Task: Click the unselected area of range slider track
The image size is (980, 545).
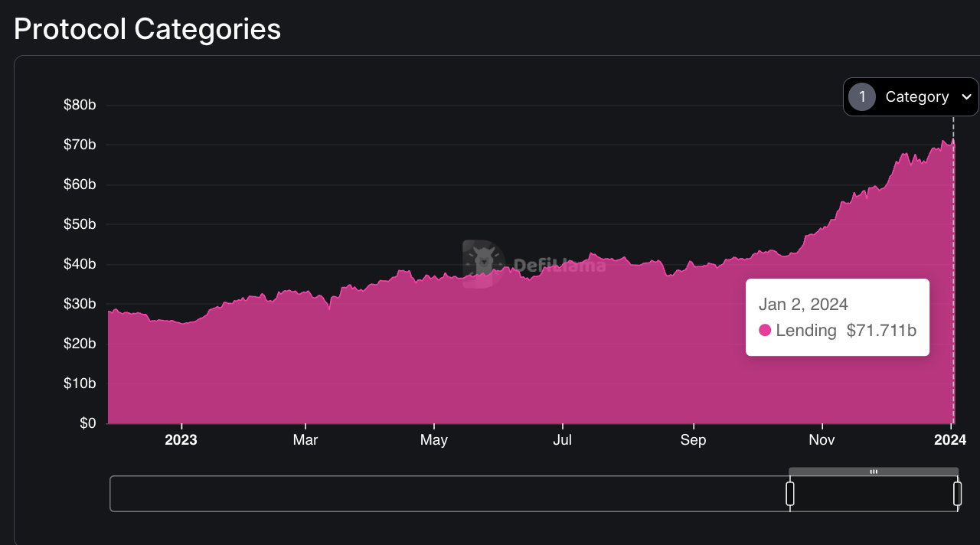Action: tap(449, 494)
